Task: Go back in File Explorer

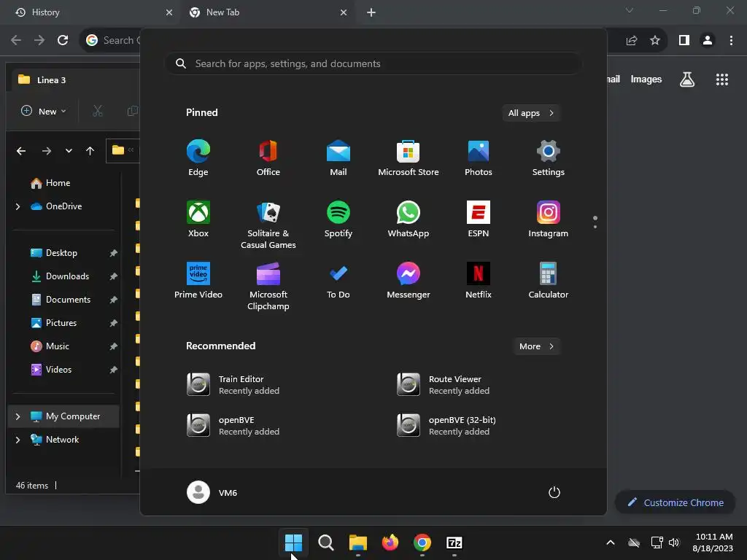Action: click(21, 151)
